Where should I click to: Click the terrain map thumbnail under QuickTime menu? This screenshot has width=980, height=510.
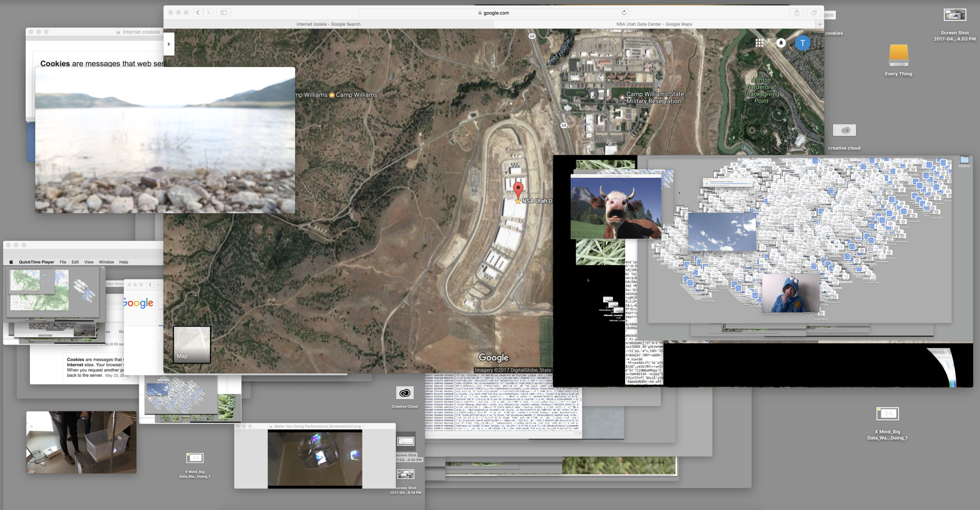(x=39, y=290)
